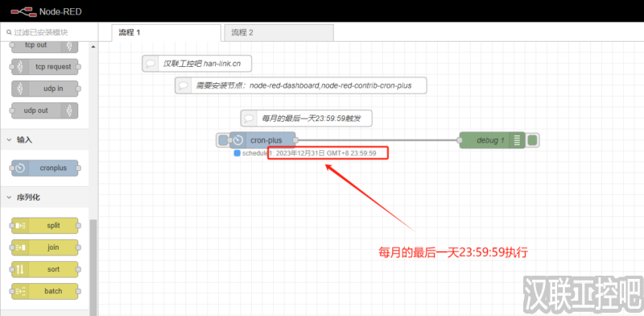This screenshot has width=644, height=316.
Task: Click the cron-plus node clock icon
Action: coord(238,140)
